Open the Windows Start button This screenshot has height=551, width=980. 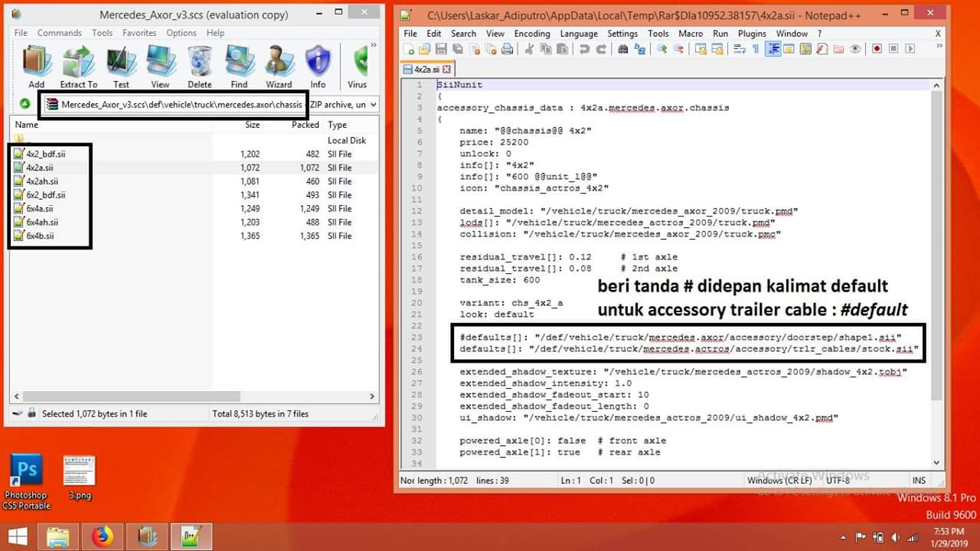click(x=17, y=536)
